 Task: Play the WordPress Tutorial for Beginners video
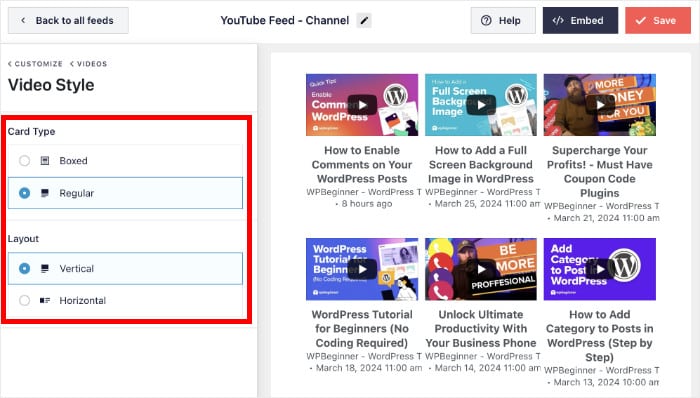click(x=362, y=269)
